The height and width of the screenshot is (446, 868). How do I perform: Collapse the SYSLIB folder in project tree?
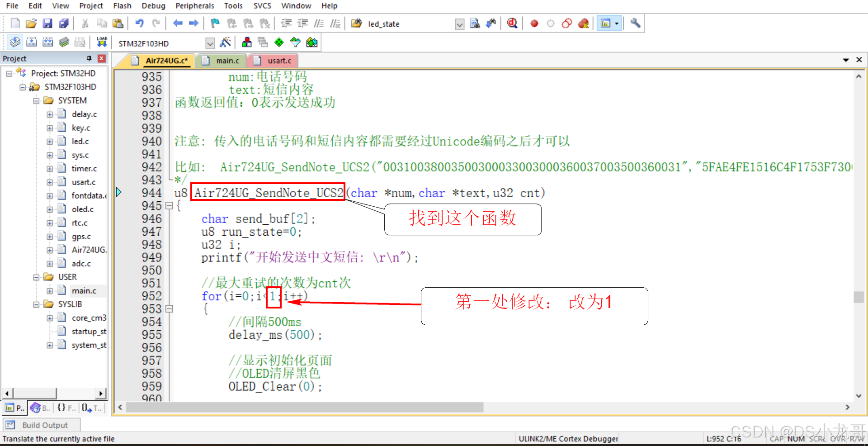pyautogui.click(x=36, y=304)
